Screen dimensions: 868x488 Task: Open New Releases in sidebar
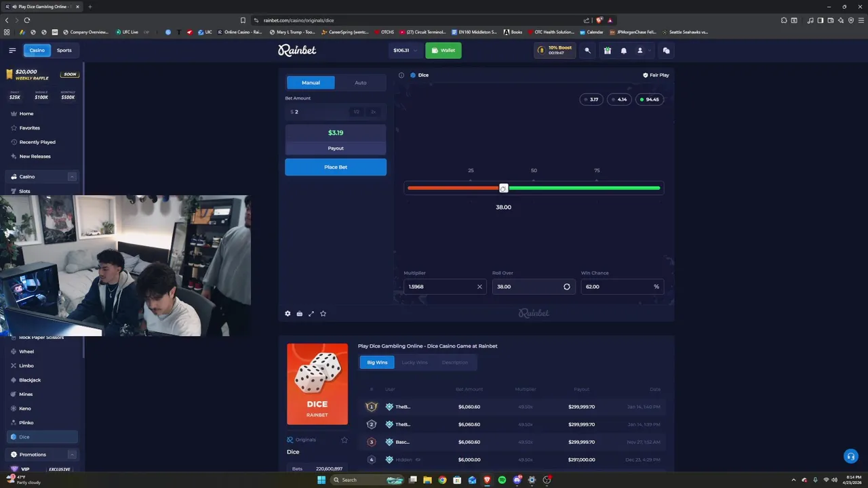(35, 157)
